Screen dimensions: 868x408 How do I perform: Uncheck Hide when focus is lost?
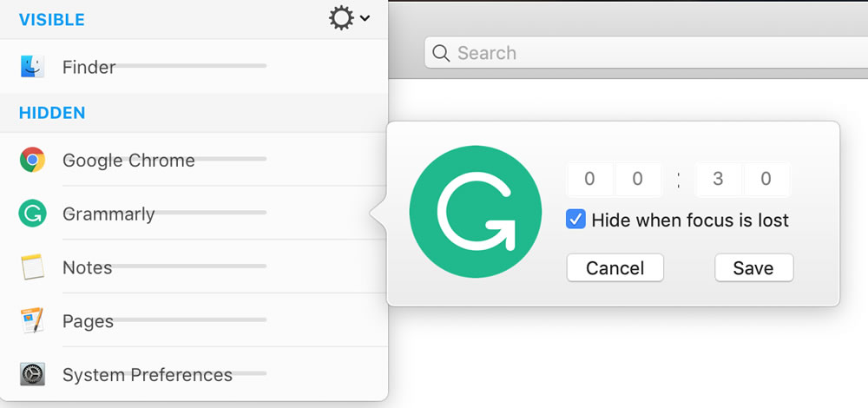point(575,220)
